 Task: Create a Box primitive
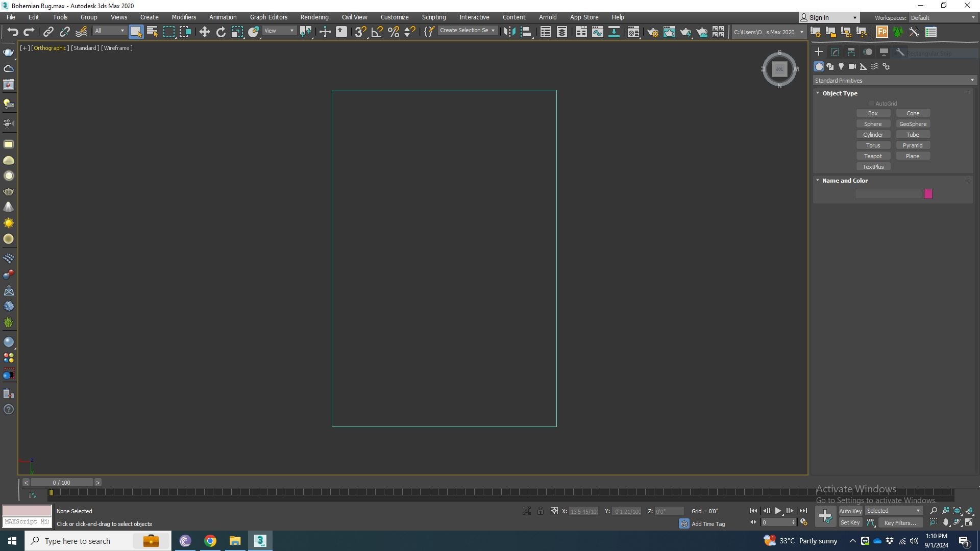point(873,113)
